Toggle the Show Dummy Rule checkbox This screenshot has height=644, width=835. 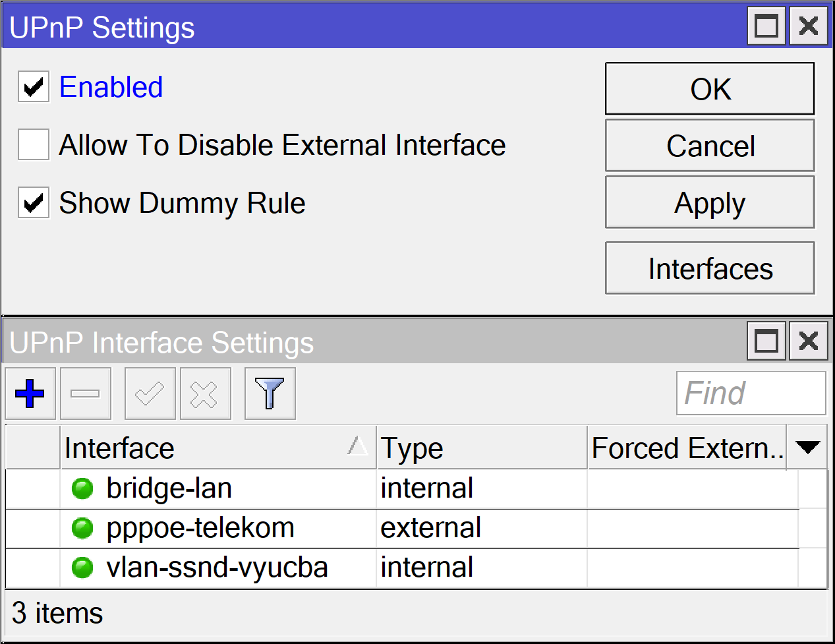click(34, 203)
